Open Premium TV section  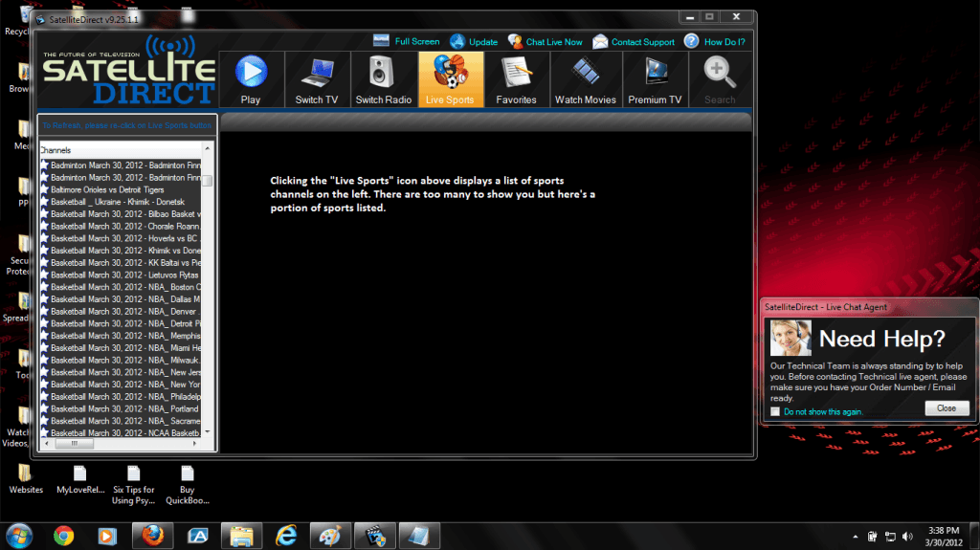[655, 79]
